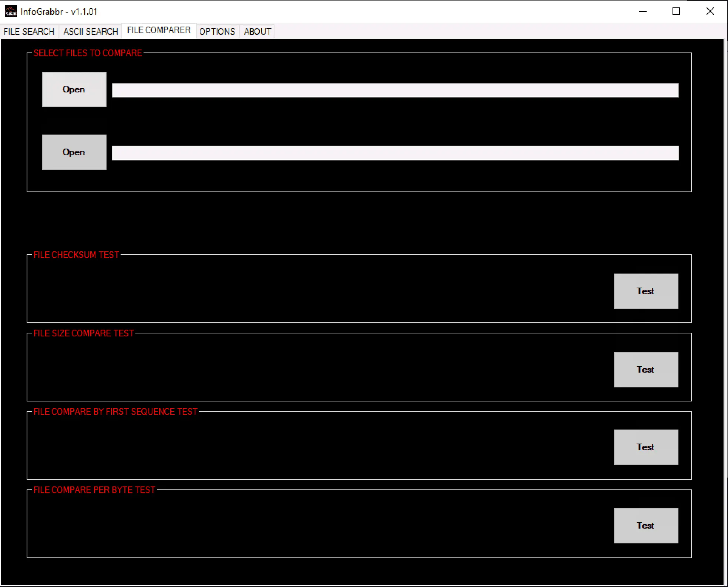Start the First Sequence compare Test button
This screenshot has width=728, height=587.
(x=646, y=447)
